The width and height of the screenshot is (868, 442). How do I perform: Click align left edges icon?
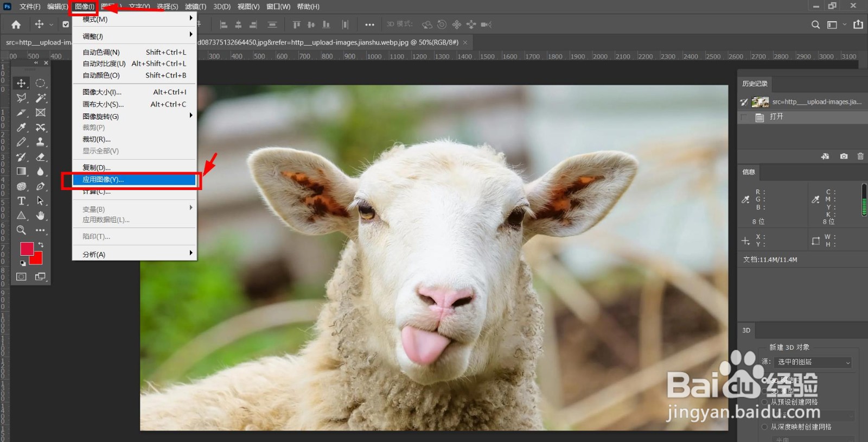click(x=224, y=24)
